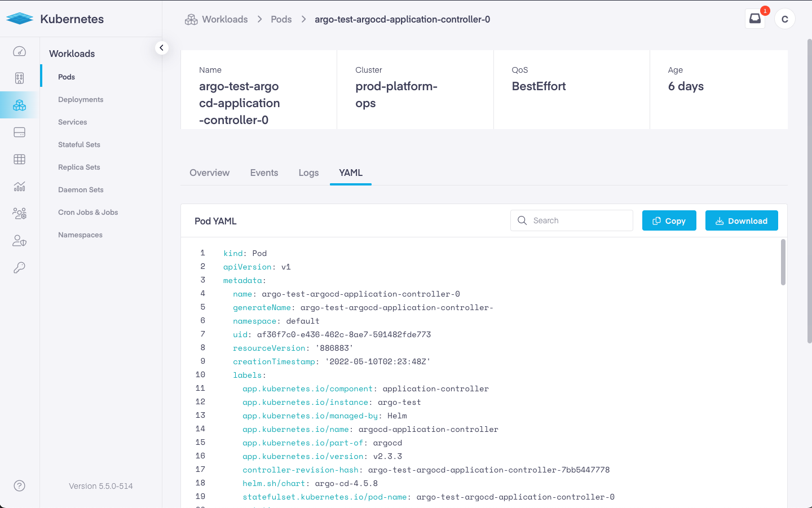The height and width of the screenshot is (508, 812).
Task: Copy the Pod YAML
Action: (669, 221)
